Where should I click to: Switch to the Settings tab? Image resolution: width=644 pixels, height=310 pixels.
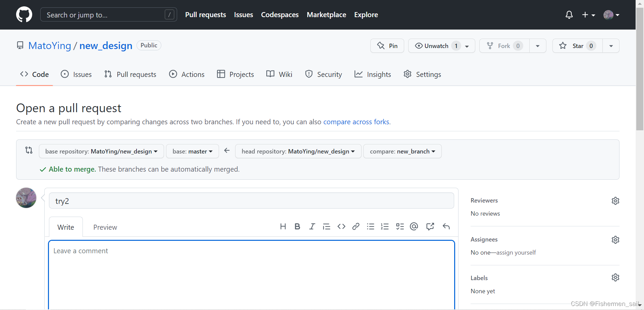[423, 74]
